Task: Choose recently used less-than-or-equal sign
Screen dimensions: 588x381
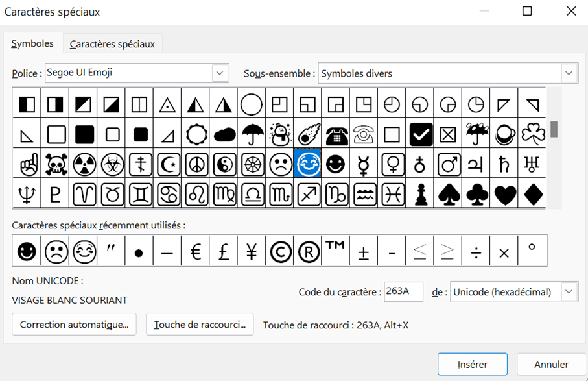Action: coord(420,251)
